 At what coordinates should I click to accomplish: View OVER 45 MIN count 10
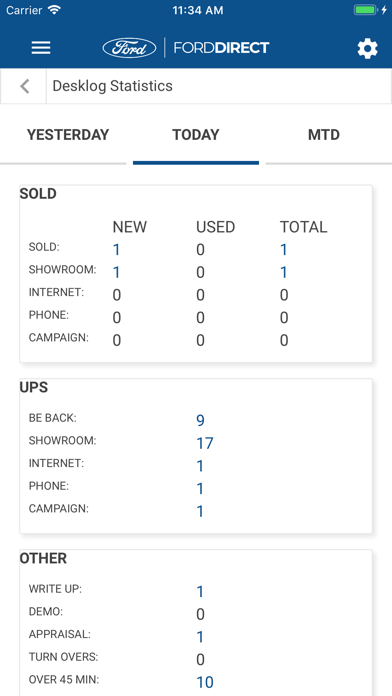click(x=205, y=682)
